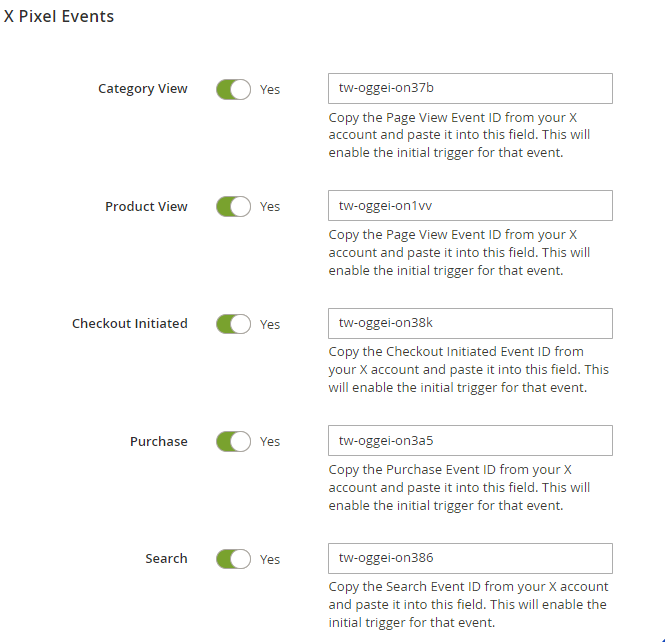Click the Purchase event help description
Image resolution: width=665 pixels, height=642 pixels.
(x=459, y=487)
